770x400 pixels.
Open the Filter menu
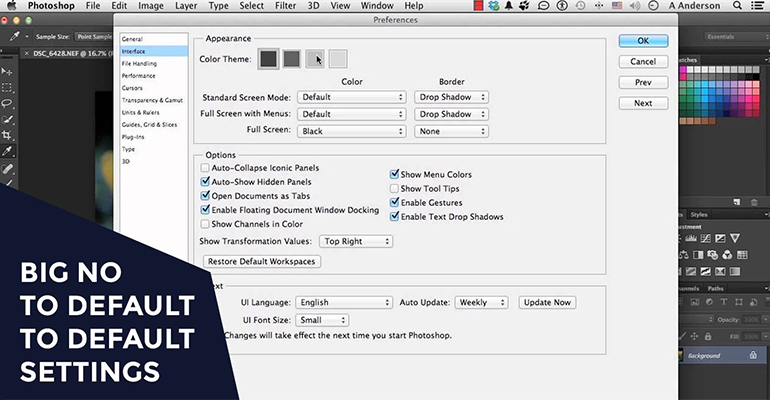click(285, 6)
